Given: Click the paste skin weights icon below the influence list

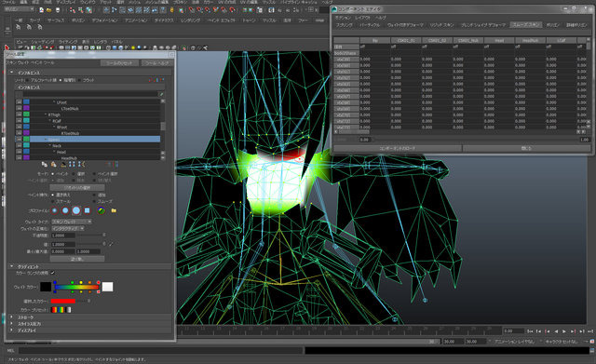Looking at the screenshot, I should pos(53,165).
